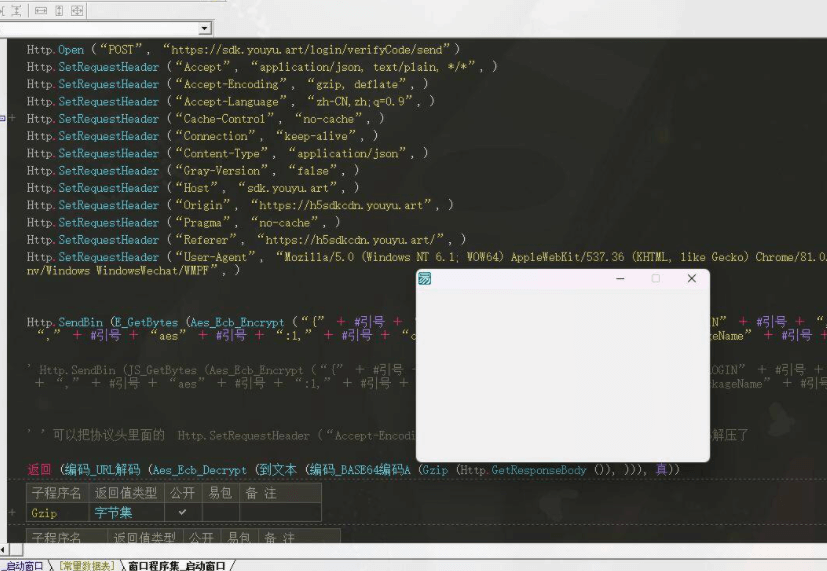
Task: Expand the plus marker beside the Gzip row
Action: [x=13, y=512]
